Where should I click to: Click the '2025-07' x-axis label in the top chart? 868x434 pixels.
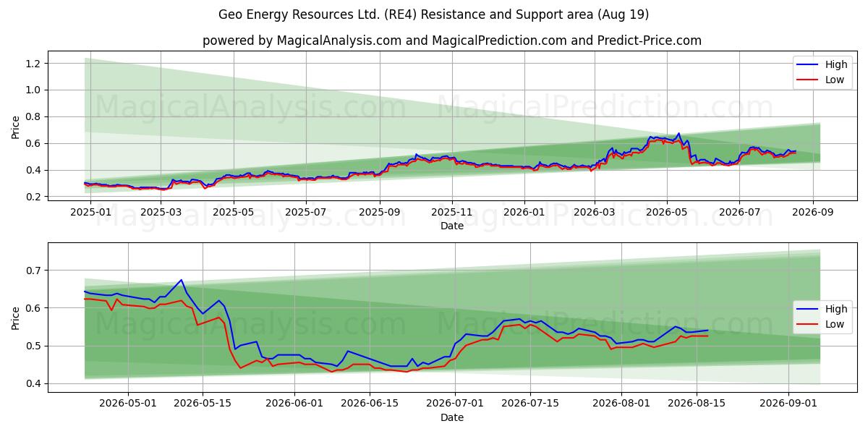point(306,213)
